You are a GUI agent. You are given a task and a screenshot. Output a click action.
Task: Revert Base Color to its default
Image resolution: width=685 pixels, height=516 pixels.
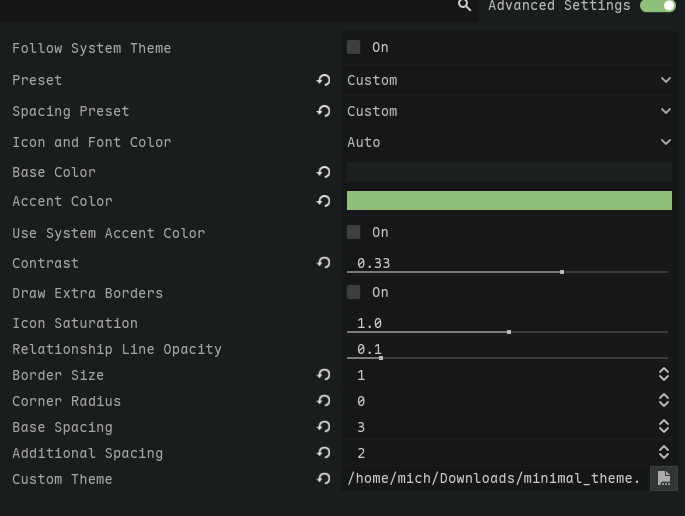coord(323,172)
